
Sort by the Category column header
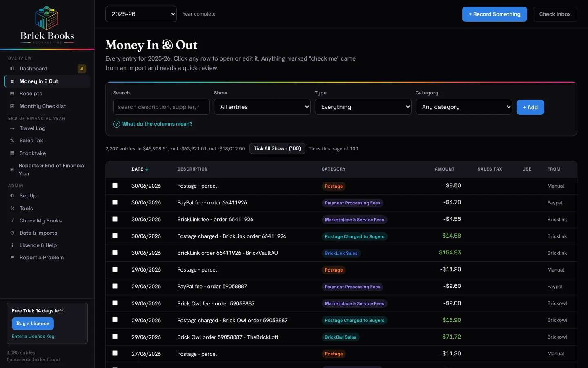click(x=334, y=169)
